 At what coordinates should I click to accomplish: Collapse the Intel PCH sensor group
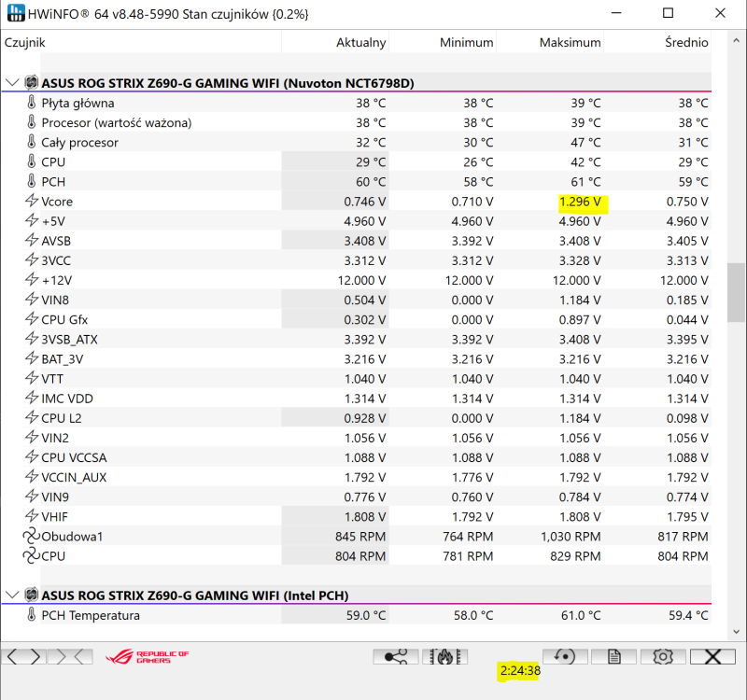coord(12,595)
